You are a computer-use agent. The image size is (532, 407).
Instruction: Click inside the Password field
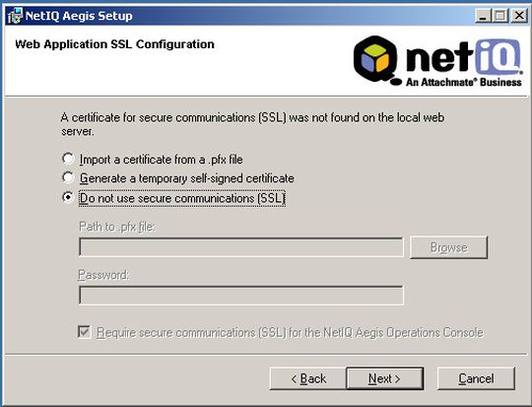241,296
